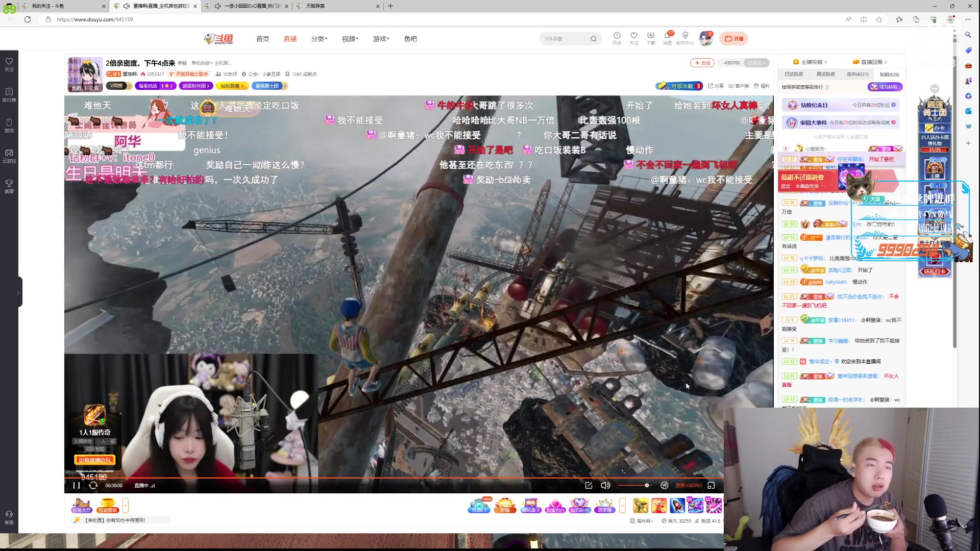Open sidebar 排行榜 ranking icon

coord(9,95)
